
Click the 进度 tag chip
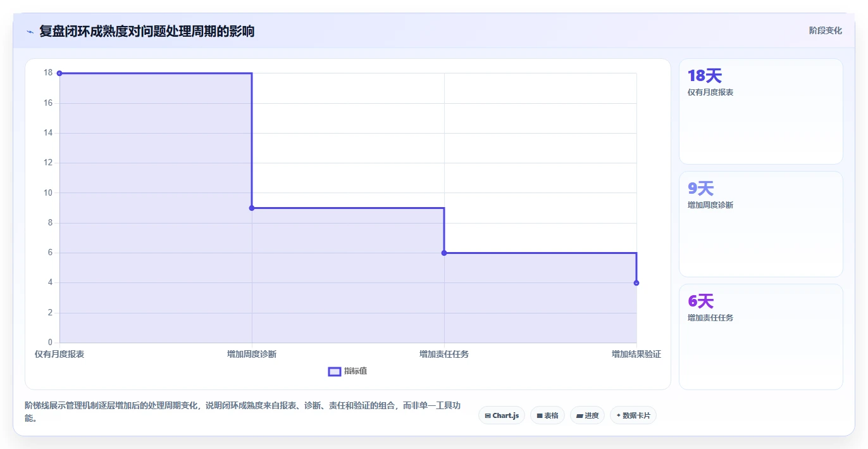point(587,415)
